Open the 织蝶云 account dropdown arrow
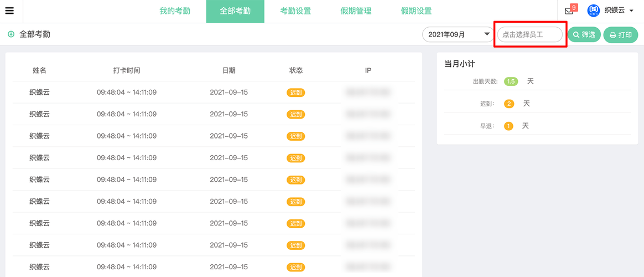The image size is (644, 277). point(631,11)
